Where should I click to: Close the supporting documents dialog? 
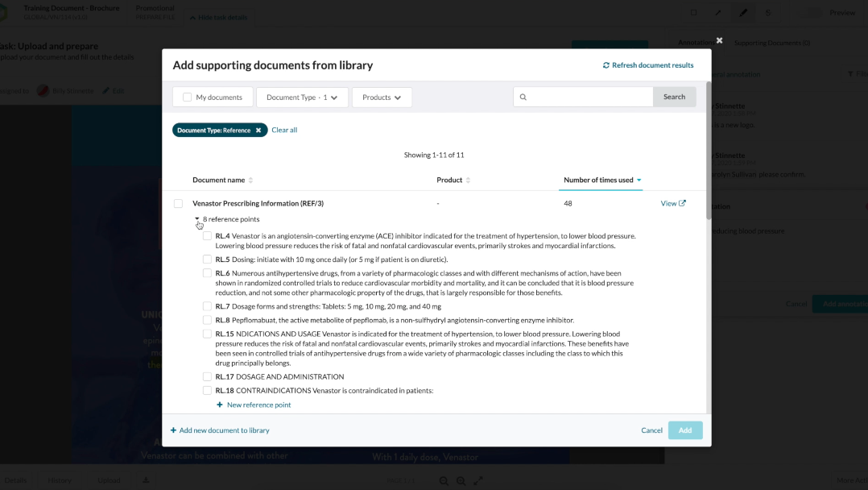click(719, 40)
